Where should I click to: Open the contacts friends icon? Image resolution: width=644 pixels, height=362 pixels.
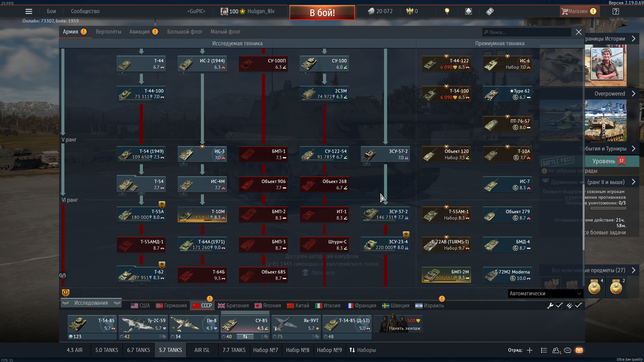click(x=556, y=350)
